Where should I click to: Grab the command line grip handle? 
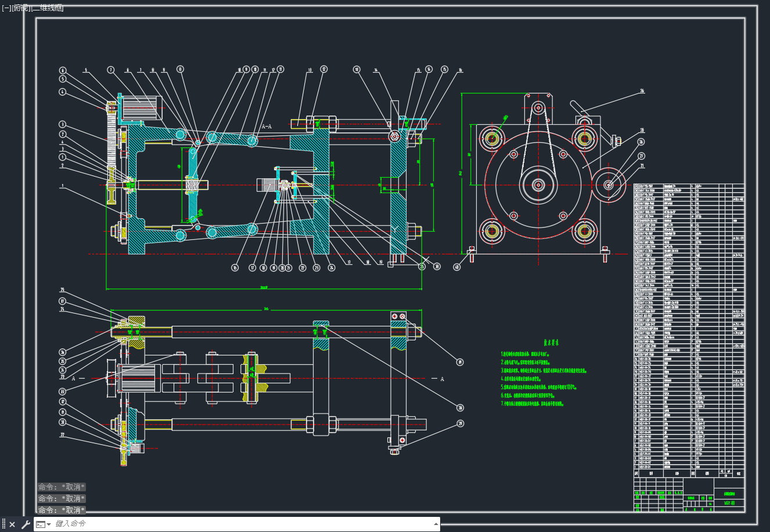click(x=3, y=524)
